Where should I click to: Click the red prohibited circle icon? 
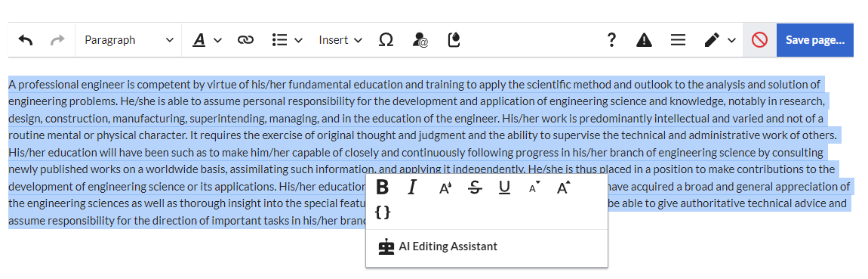coord(759,40)
